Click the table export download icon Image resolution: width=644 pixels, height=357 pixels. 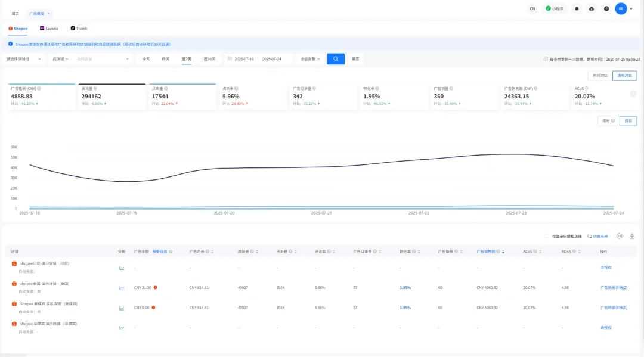point(632,236)
